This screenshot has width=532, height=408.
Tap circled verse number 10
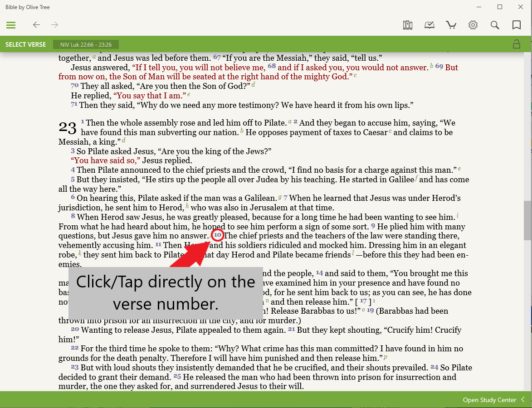click(x=218, y=235)
